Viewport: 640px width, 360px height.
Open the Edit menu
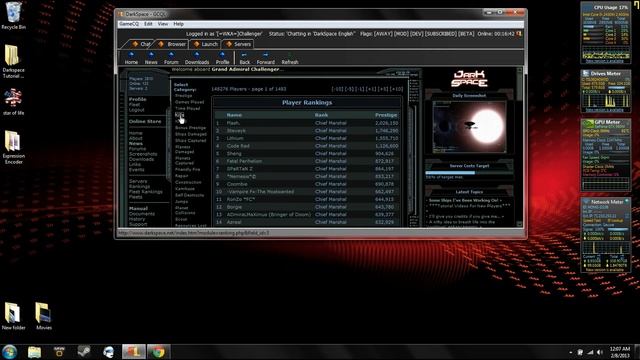point(148,24)
